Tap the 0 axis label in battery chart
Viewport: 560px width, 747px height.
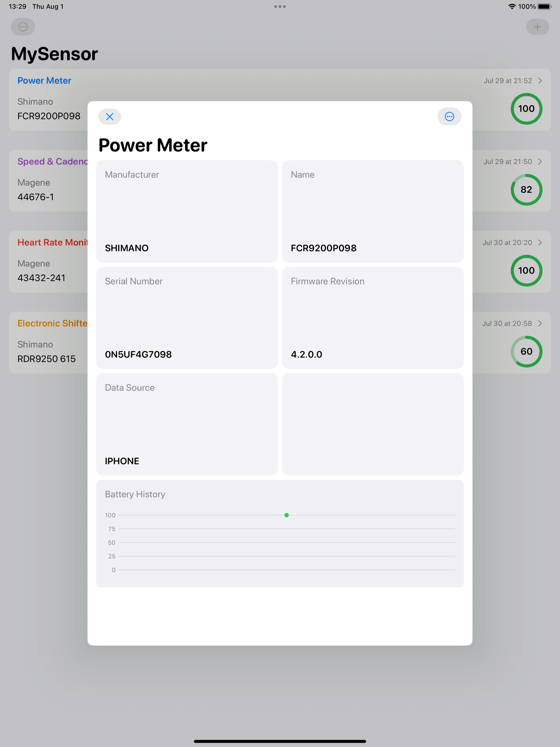pos(113,570)
